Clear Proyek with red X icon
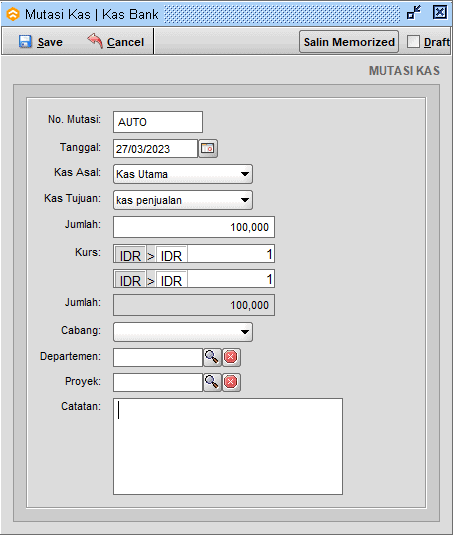This screenshot has height=535, width=453. (x=231, y=382)
